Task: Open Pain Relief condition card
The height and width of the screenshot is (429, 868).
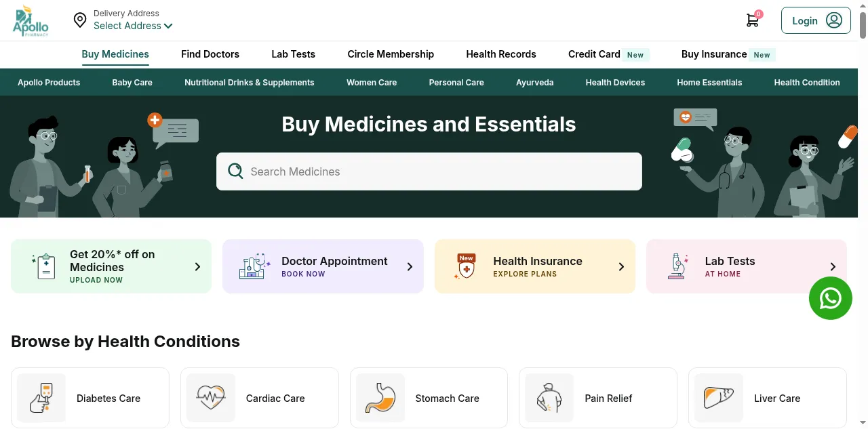Action: (598, 398)
